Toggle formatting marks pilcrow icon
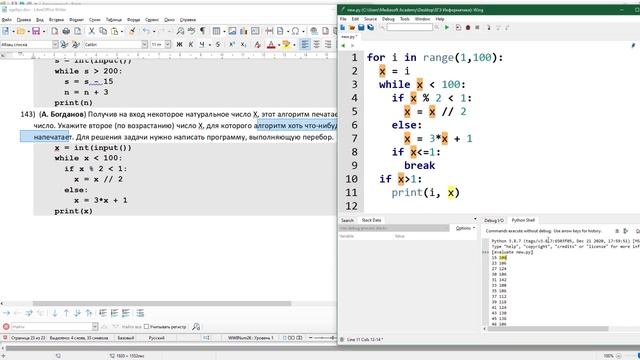The width and height of the screenshot is (640, 360). [x=202, y=31]
